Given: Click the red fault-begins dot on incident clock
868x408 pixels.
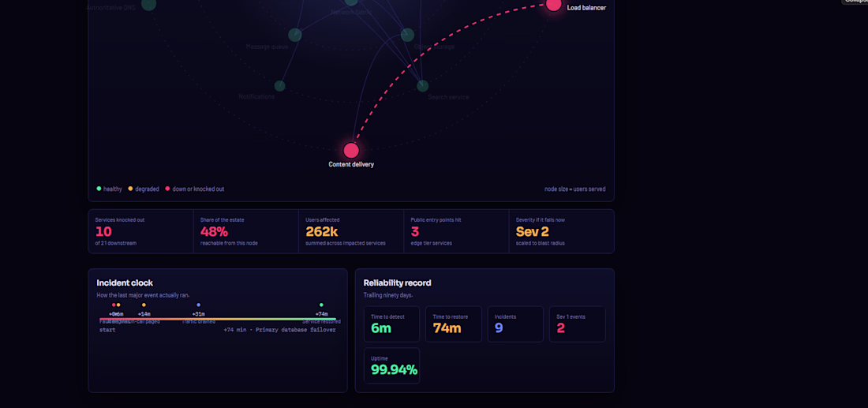Looking at the screenshot, I should click(x=114, y=305).
